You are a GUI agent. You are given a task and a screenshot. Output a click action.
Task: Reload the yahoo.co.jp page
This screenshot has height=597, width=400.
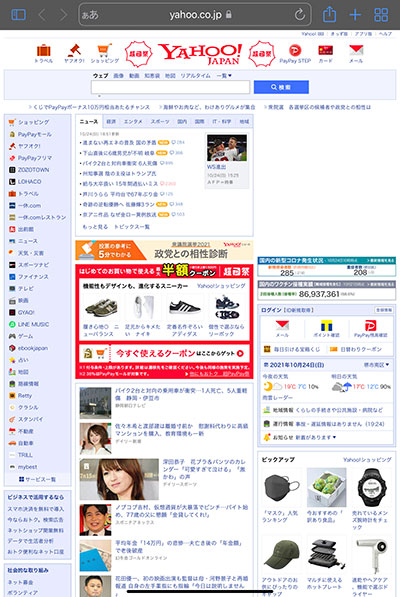pyautogui.click(x=300, y=15)
